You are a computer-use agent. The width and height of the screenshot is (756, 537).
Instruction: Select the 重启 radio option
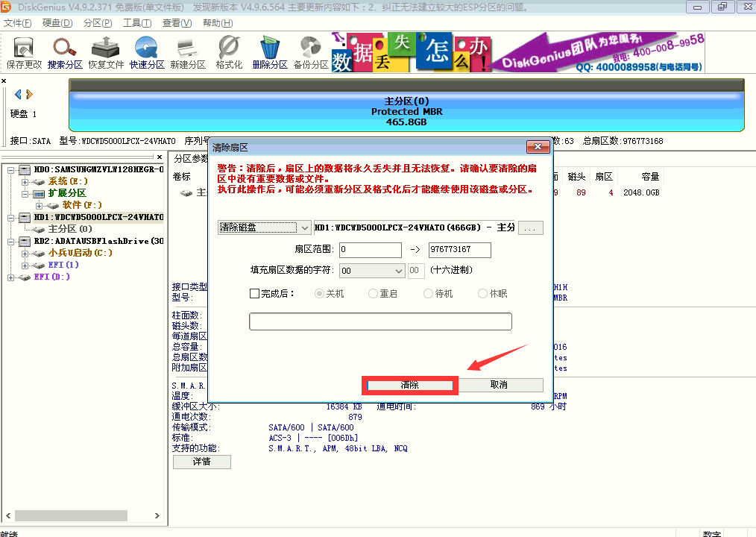point(374,293)
